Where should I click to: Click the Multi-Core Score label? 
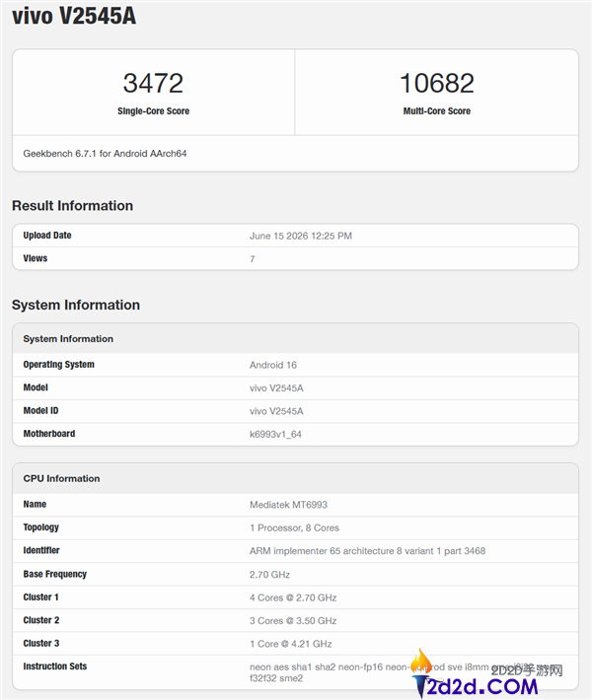pyautogui.click(x=436, y=111)
